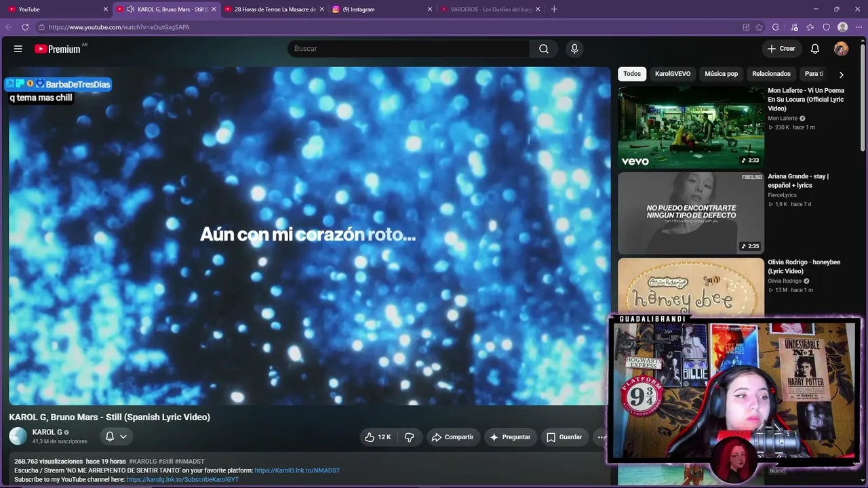Open the browser extensions puzzle icon
868x488 pixels.
[776, 27]
